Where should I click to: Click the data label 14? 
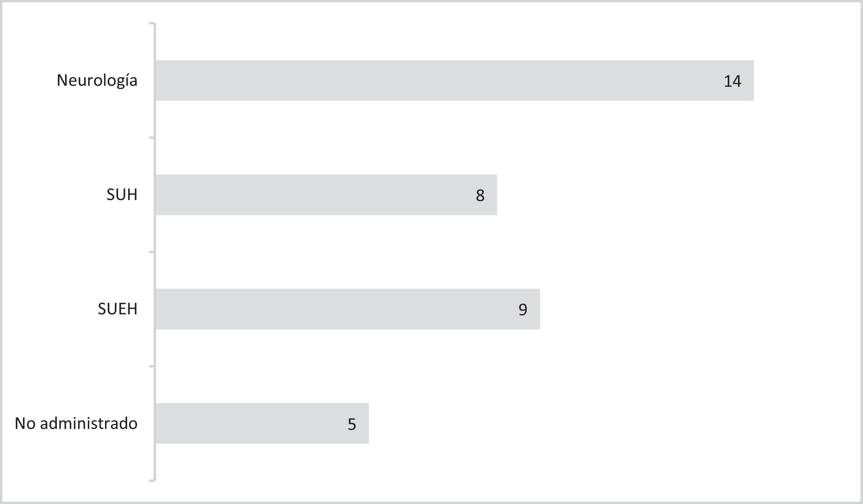click(732, 81)
